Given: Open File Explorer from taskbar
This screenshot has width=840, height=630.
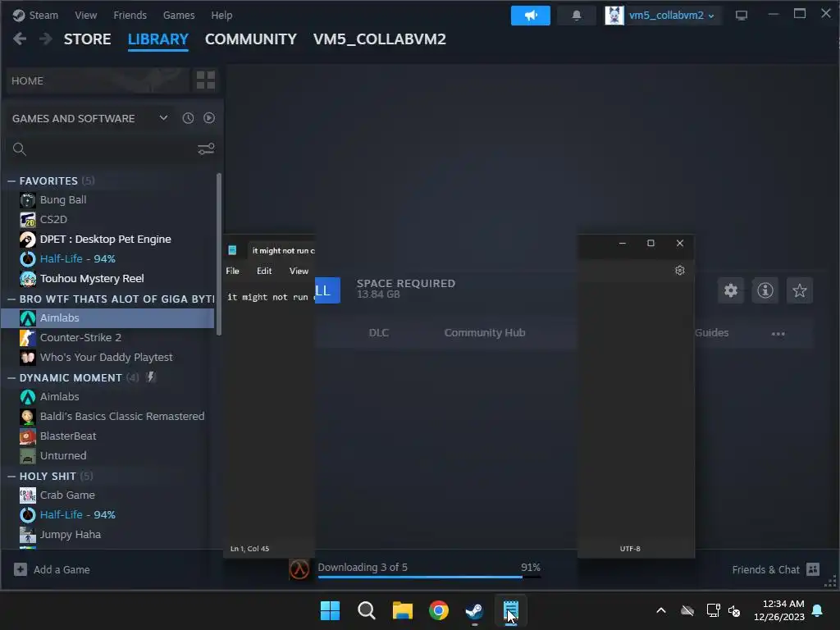Looking at the screenshot, I should point(402,610).
